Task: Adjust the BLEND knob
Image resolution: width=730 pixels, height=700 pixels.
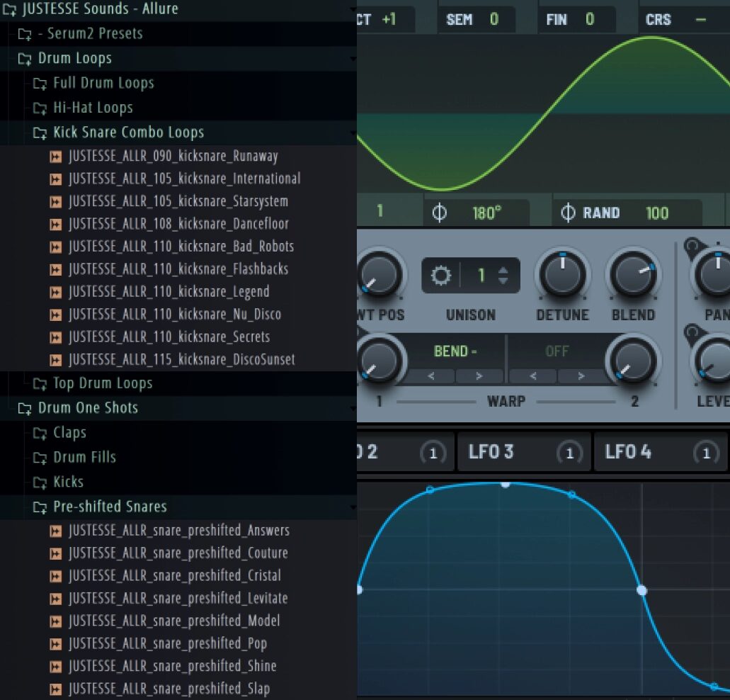Action: click(x=633, y=275)
